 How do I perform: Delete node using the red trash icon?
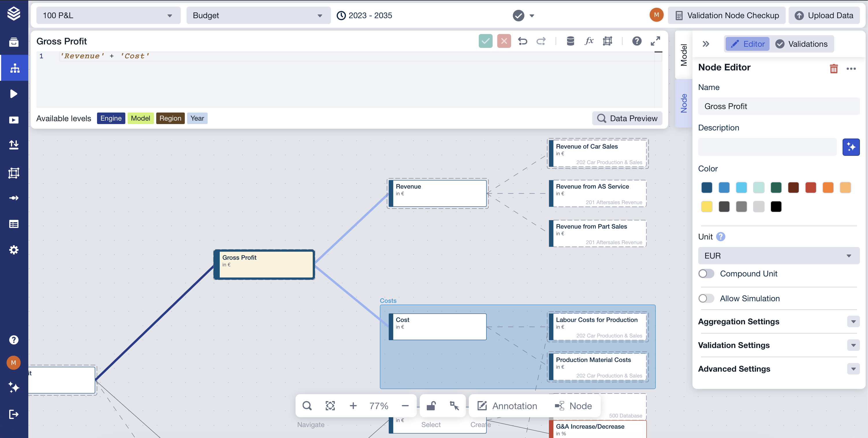click(x=833, y=68)
